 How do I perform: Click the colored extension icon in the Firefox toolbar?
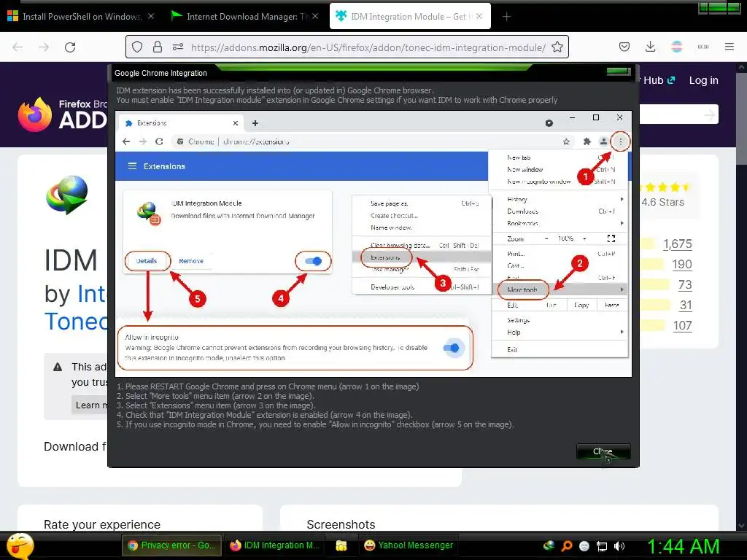point(676,47)
